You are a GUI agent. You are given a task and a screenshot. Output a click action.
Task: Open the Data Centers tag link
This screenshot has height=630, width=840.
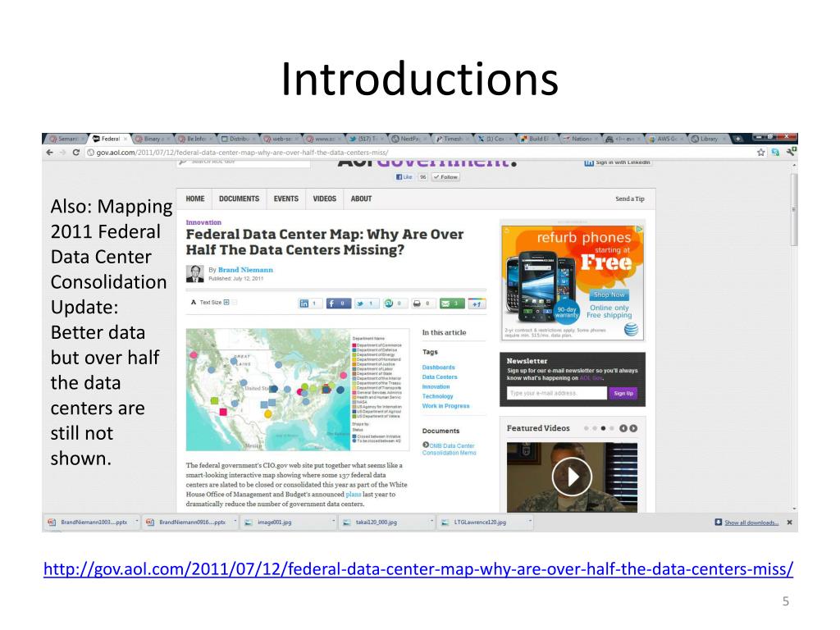[440, 377]
